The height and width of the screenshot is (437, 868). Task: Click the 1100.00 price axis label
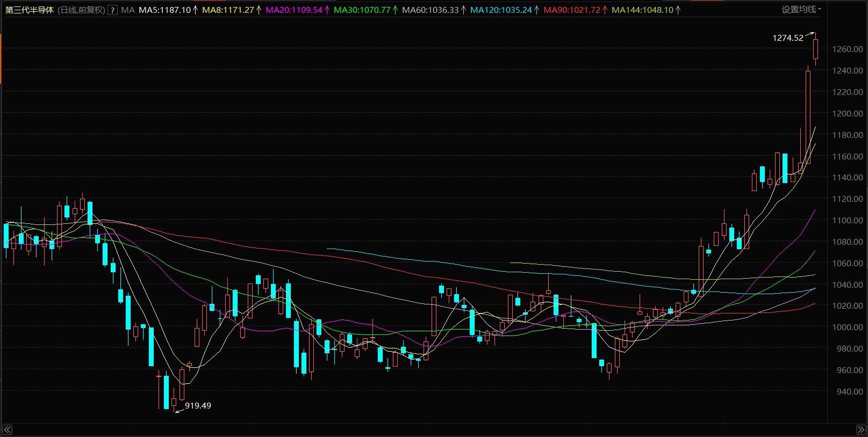pos(848,221)
